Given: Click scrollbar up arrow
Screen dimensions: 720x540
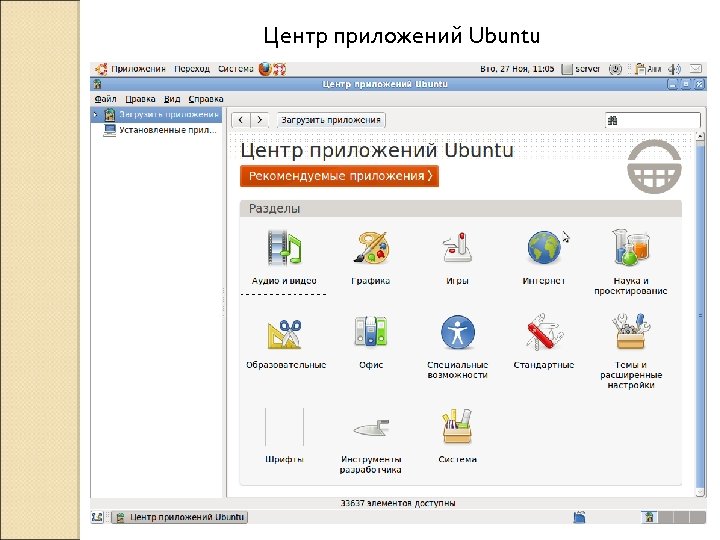Looking at the screenshot, I should coord(700,136).
